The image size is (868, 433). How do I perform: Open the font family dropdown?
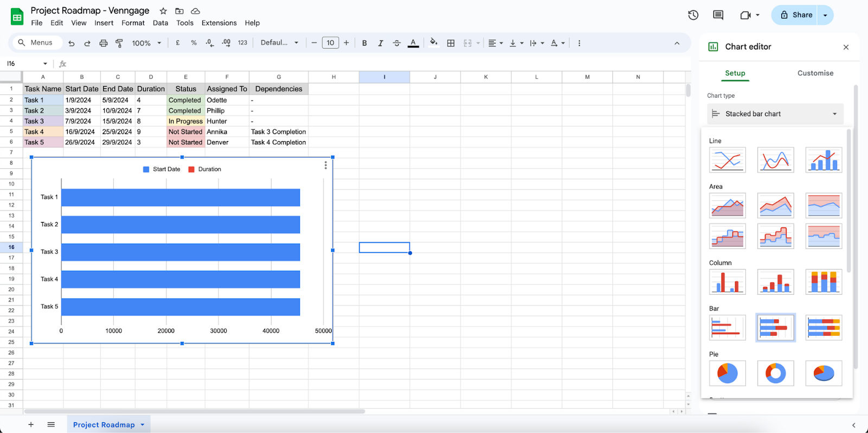point(279,43)
